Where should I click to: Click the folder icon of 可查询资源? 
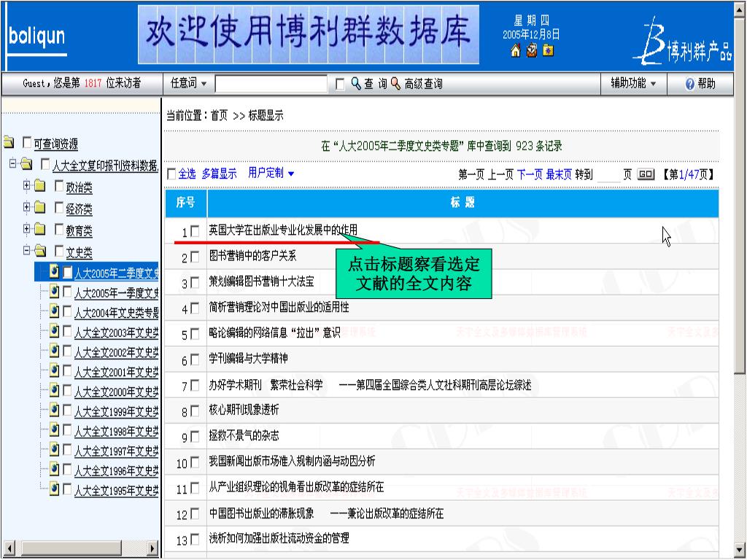[9, 142]
